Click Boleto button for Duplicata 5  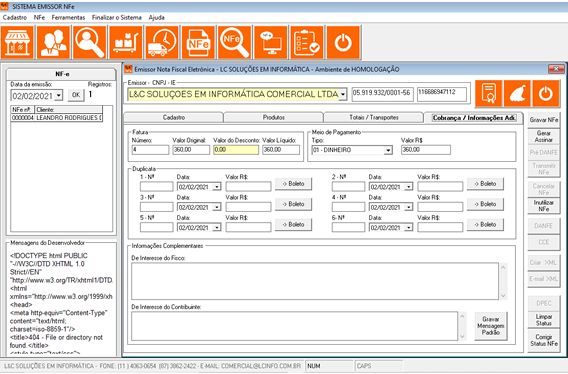pos(293,225)
